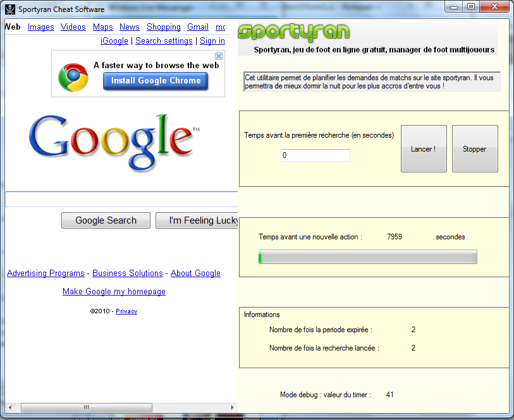Click the I'm Feeling Lucky button
The height and width of the screenshot is (420, 514).
(197, 220)
